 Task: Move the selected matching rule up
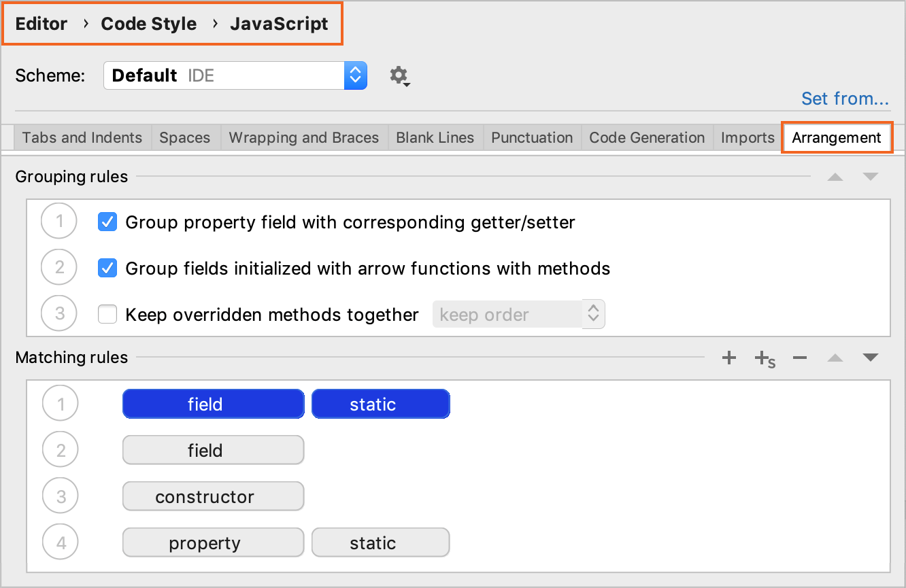point(835,358)
